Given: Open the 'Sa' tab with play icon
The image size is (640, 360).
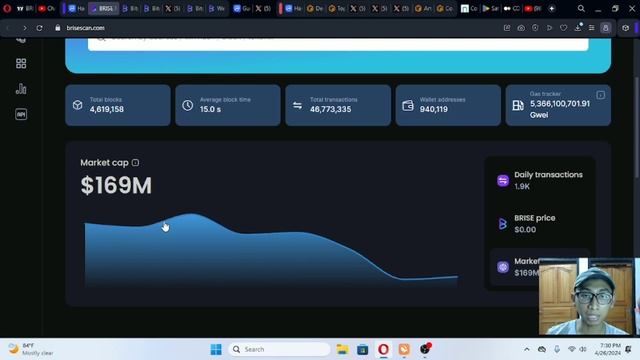Looking at the screenshot, I should coord(490,8).
